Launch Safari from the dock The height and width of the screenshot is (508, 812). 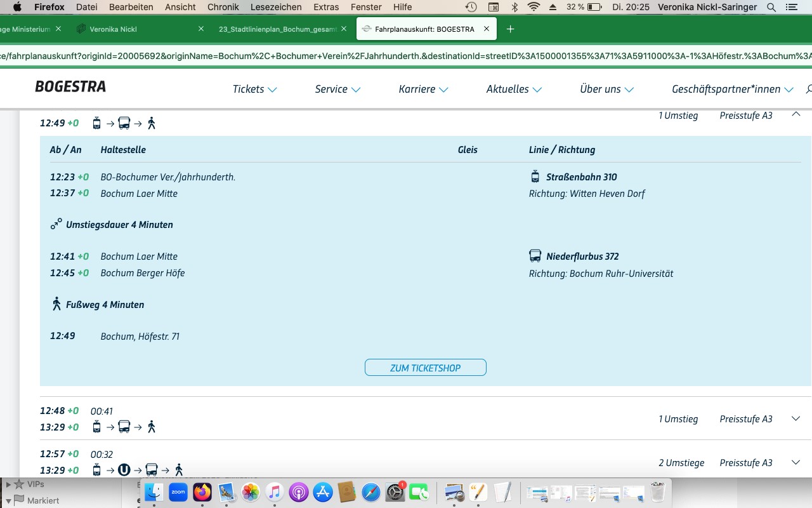(371, 492)
